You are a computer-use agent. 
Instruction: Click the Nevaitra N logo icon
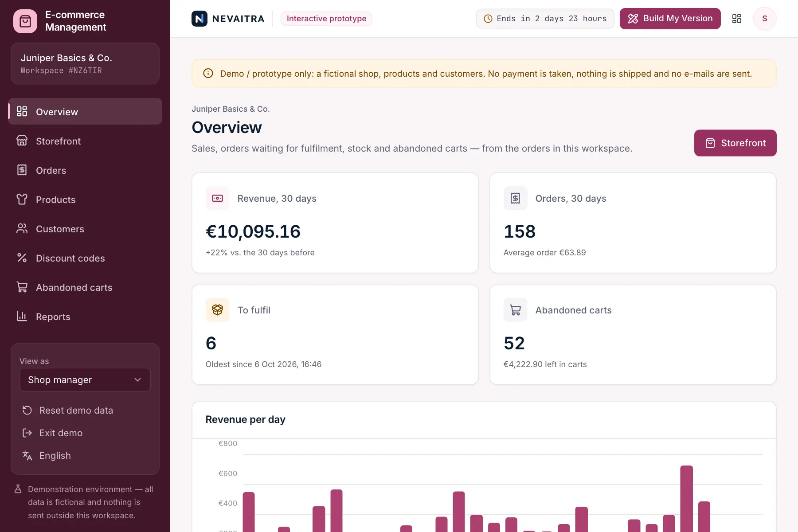click(x=199, y=19)
